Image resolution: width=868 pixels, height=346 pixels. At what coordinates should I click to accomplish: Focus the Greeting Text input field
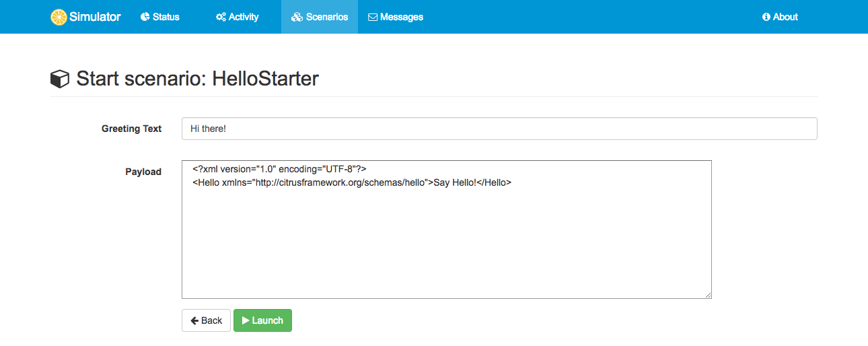point(499,129)
